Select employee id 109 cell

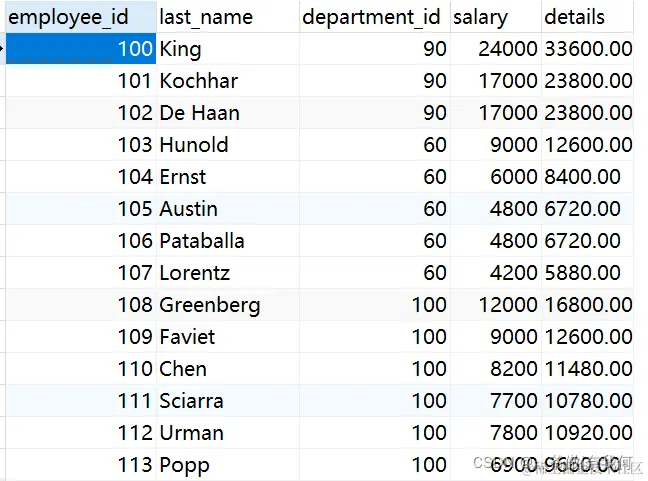[81, 337]
